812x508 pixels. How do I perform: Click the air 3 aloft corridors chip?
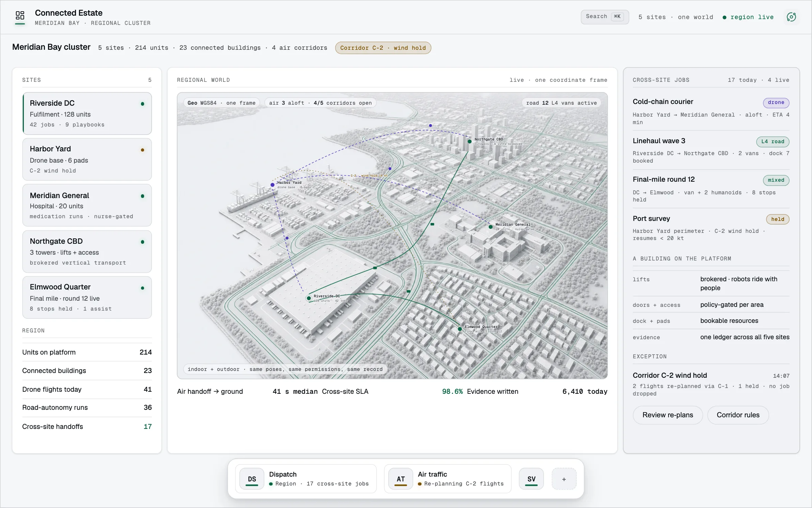pos(321,103)
